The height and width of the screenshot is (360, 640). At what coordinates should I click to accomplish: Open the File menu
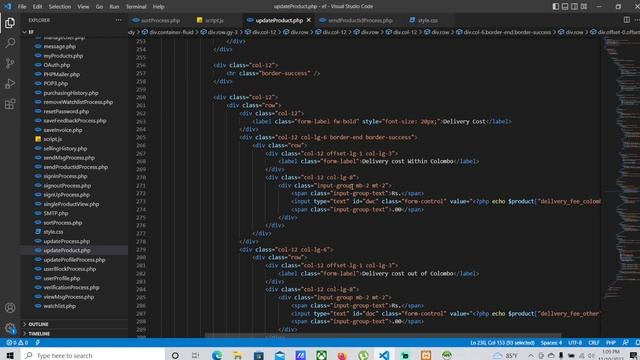(22, 7)
